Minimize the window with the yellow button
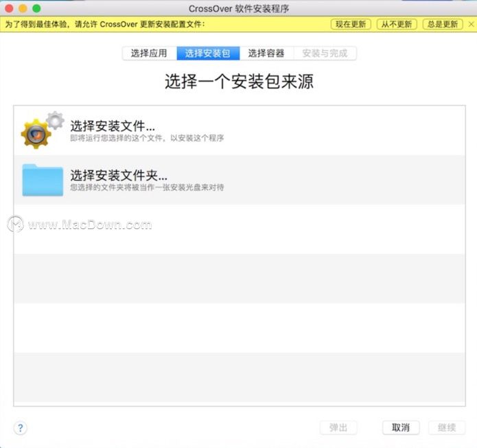The width and height of the screenshot is (477, 448). tap(23, 8)
